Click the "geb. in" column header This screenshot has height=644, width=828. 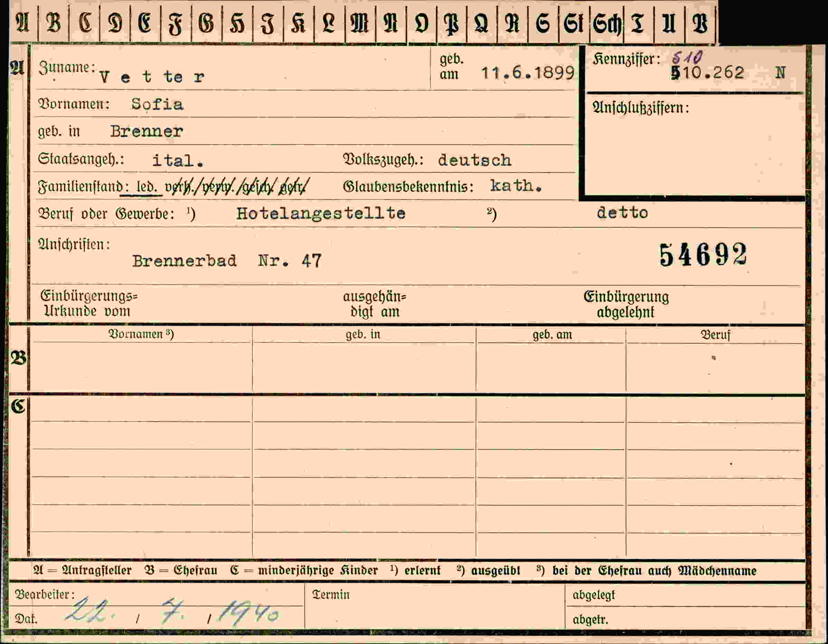[363, 334]
